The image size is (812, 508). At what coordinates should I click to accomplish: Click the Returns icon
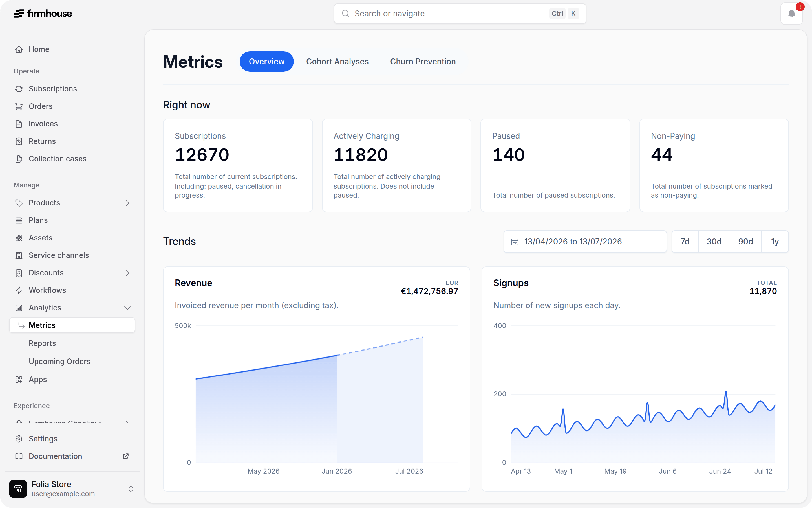pyautogui.click(x=19, y=141)
